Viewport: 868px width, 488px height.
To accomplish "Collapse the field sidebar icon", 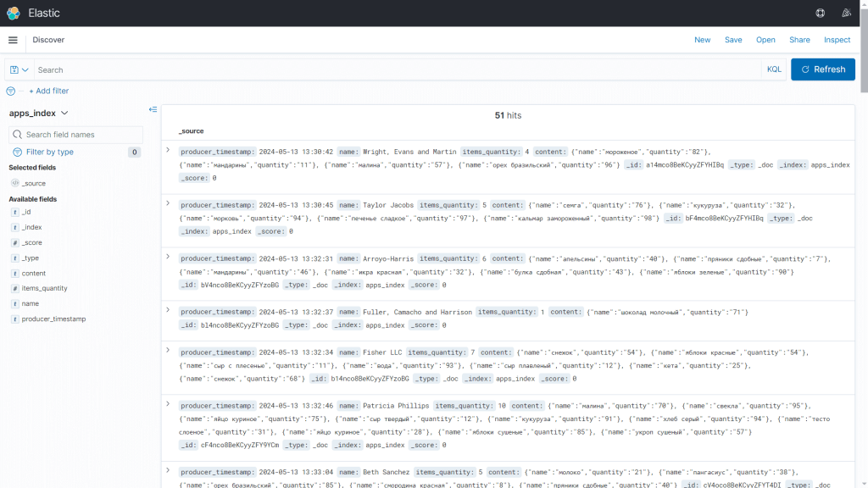I will pyautogui.click(x=153, y=109).
